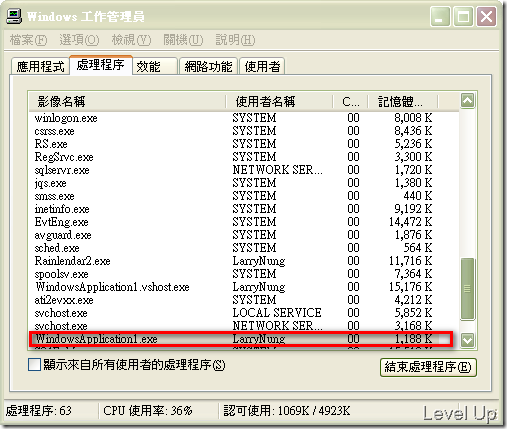Select the WindowsApplication1.exe process row
The height and width of the screenshot is (429, 507).
pos(244,339)
